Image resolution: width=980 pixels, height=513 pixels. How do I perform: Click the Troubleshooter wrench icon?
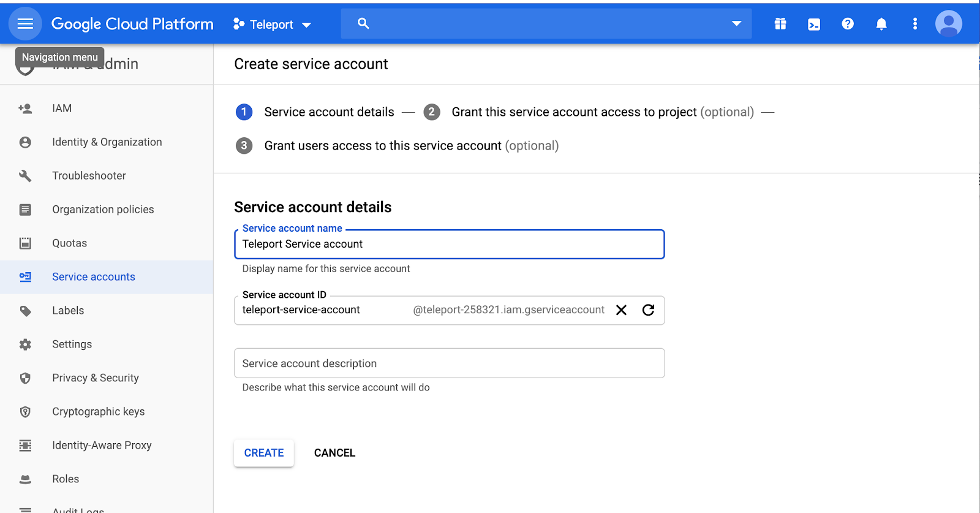click(x=25, y=176)
